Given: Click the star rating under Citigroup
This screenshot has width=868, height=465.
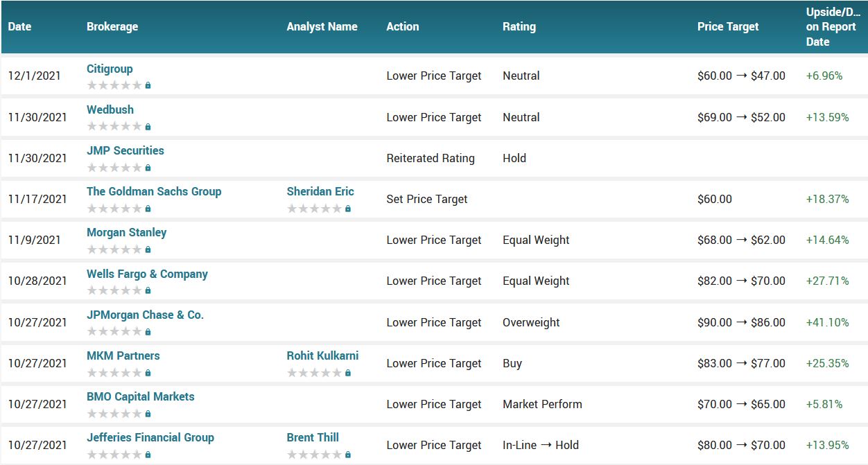Looking at the screenshot, I should [x=114, y=85].
